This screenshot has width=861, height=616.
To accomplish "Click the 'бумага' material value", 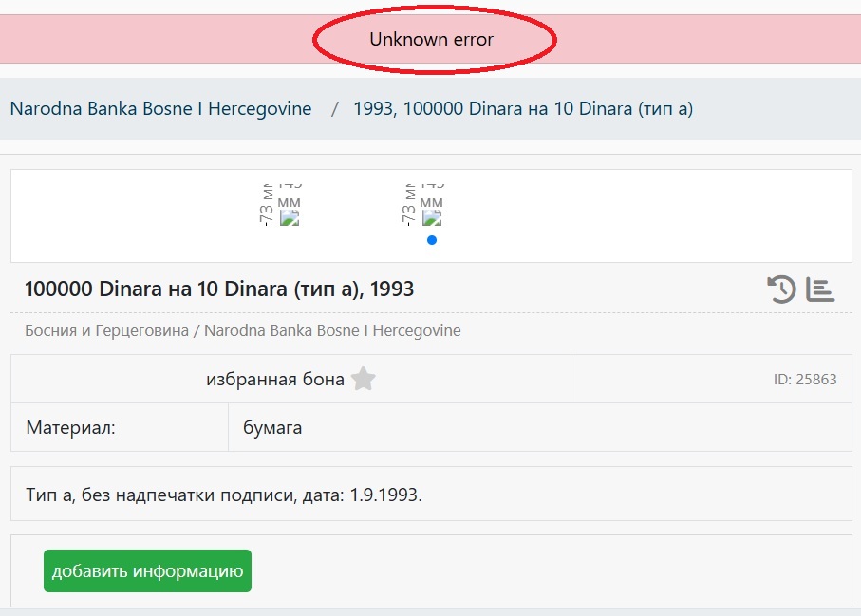I will [273, 427].
